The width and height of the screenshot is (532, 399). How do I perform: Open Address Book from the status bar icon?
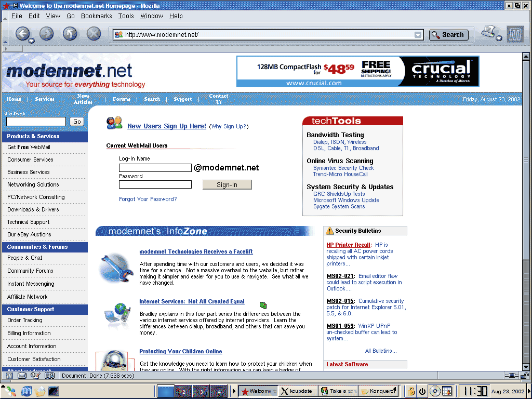pos(48,375)
